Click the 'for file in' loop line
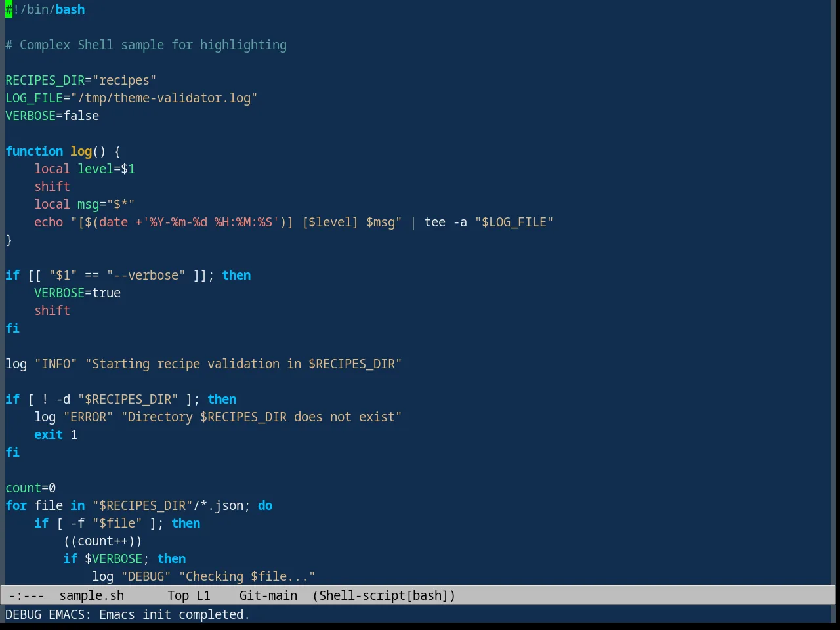The image size is (840, 630). click(x=139, y=506)
